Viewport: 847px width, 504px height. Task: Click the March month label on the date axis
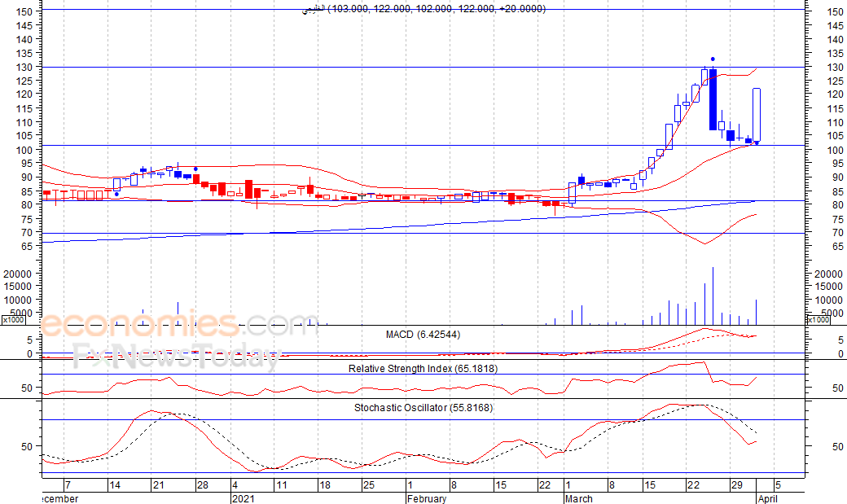578,498
